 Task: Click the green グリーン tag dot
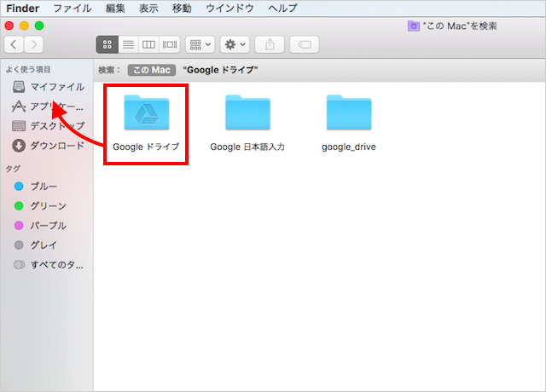pos(19,206)
